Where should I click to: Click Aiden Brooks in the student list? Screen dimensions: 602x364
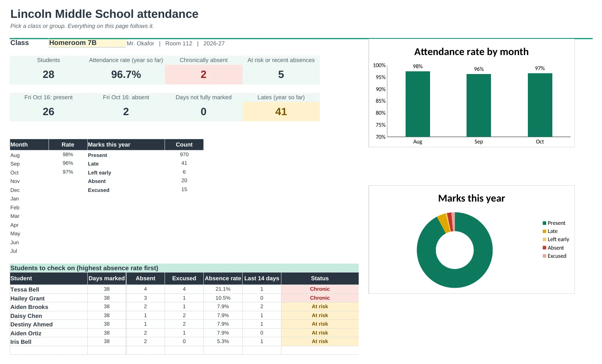click(x=29, y=307)
